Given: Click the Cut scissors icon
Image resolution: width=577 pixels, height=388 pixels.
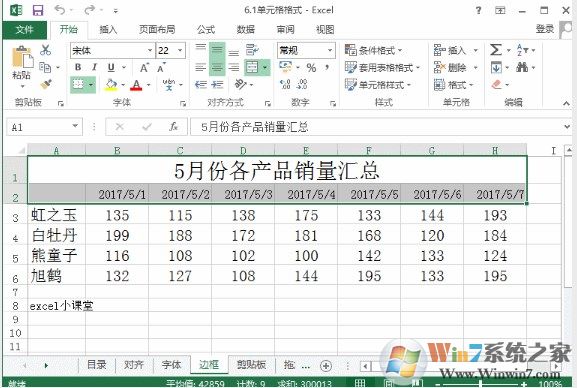Looking at the screenshot, I should point(46,50).
